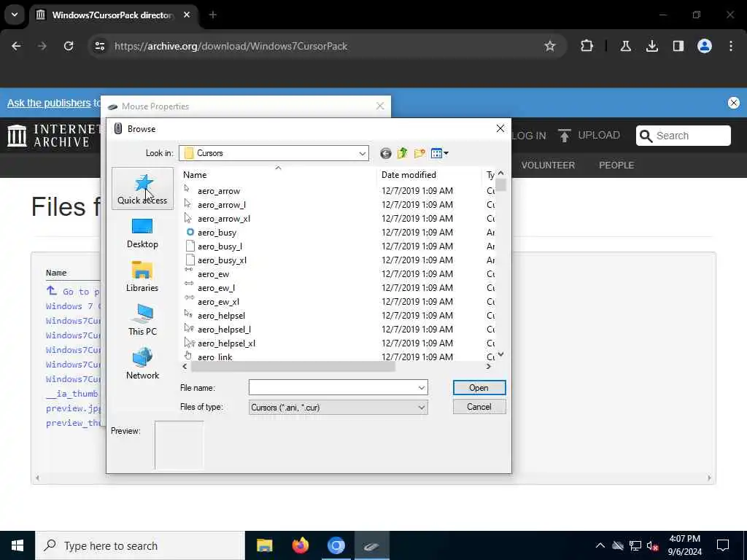The width and height of the screenshot is (747, 560).
Task: Open the VOLUNTEER nav item
Action: [x=548, y=166]
